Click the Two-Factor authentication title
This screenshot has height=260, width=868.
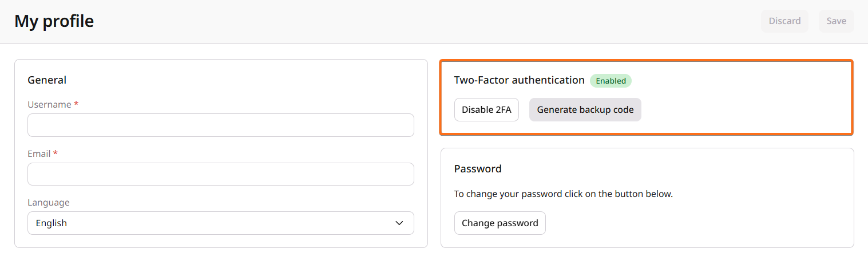tap(519, 80)
